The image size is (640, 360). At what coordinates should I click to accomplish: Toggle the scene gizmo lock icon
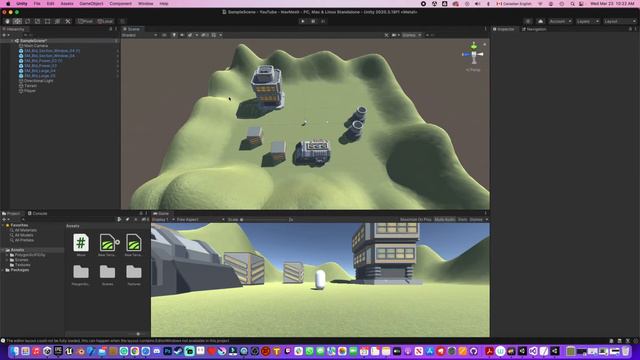tap(484, 44)
